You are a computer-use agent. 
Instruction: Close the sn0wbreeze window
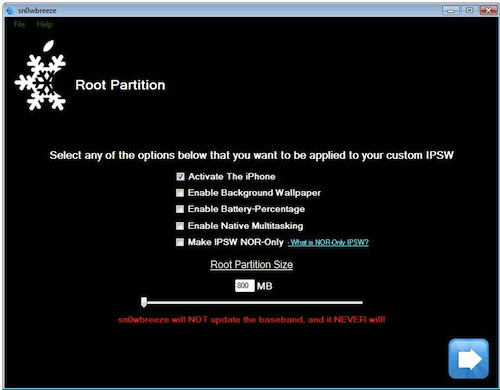(x=488, y=10)
